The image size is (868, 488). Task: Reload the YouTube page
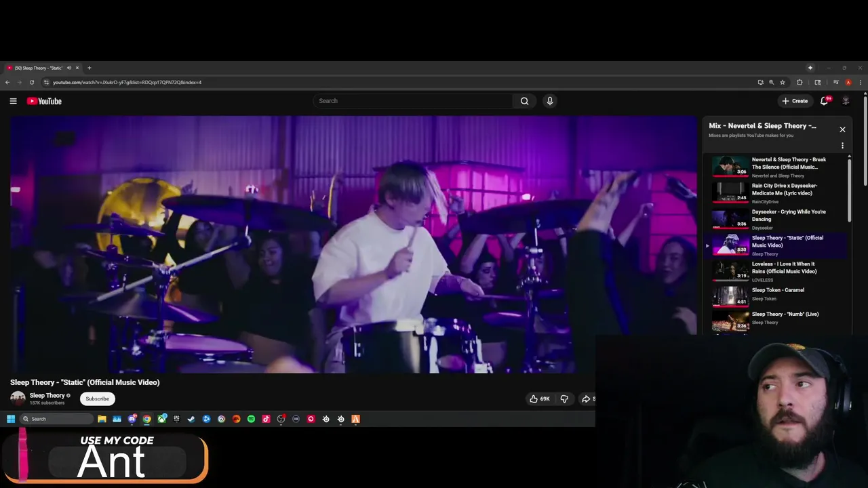coord(31,82)
